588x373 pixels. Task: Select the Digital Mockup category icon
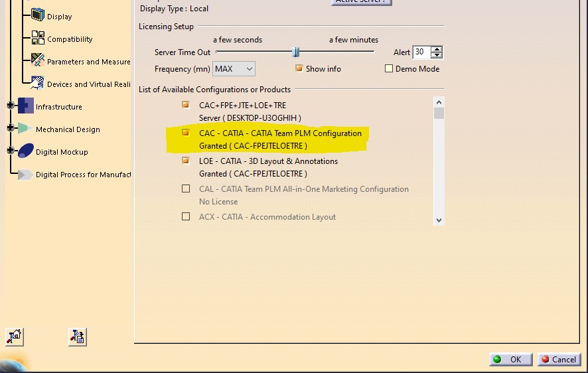(25, 151)
